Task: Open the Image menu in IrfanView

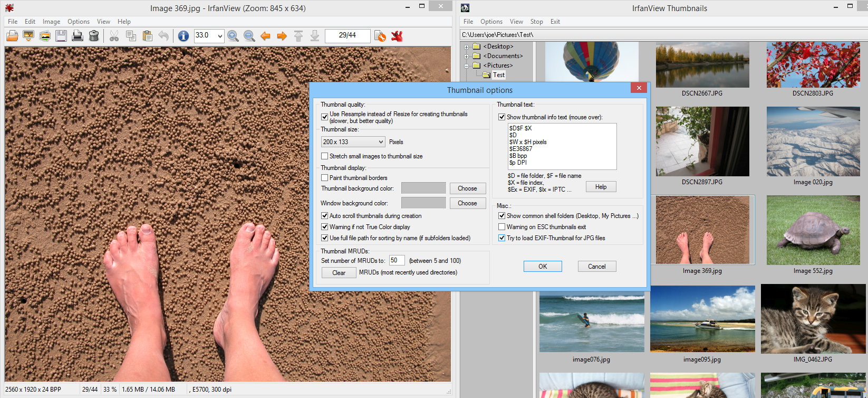Action: pos(51,22)
